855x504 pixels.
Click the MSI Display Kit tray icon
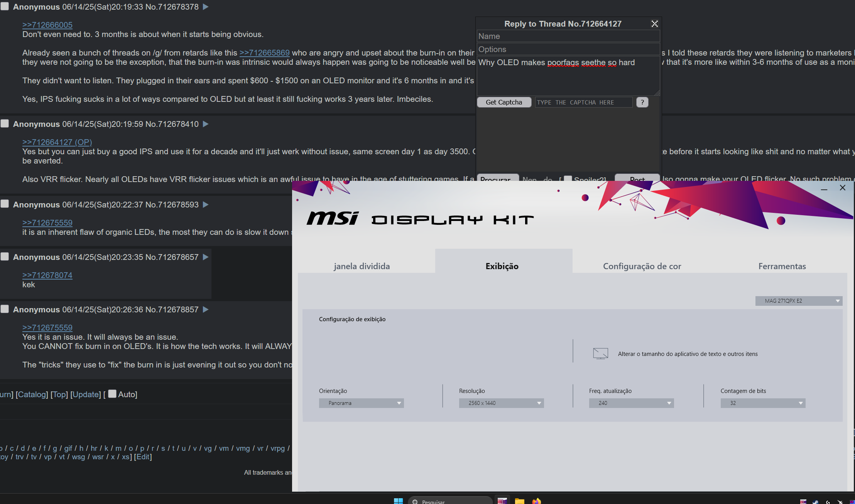803,502
